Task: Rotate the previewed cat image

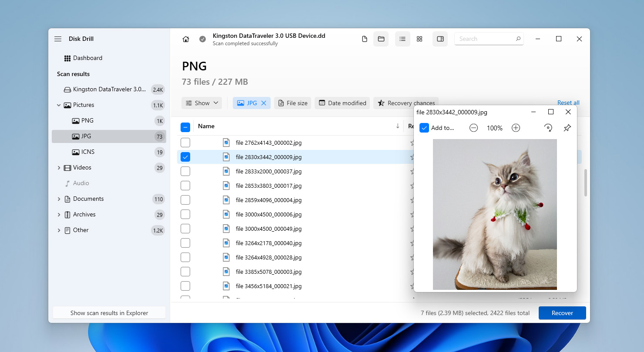Action: click(x=548, y=128)
